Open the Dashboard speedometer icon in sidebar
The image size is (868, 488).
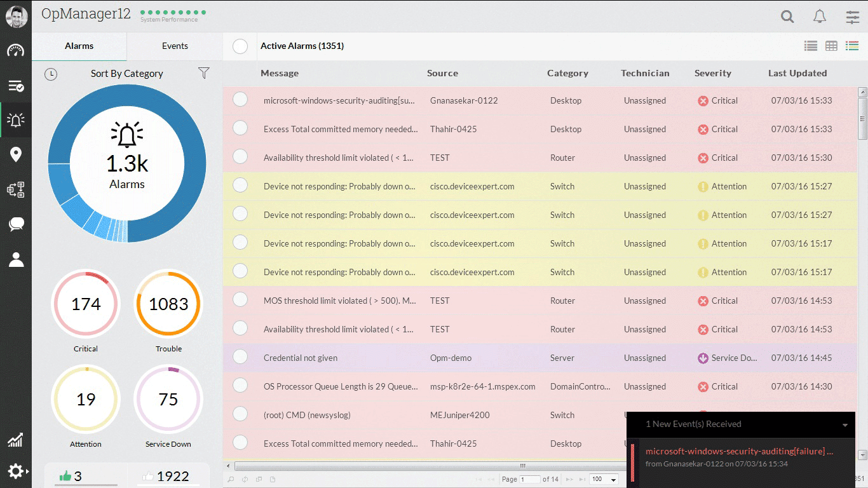[x=16, y=51]
